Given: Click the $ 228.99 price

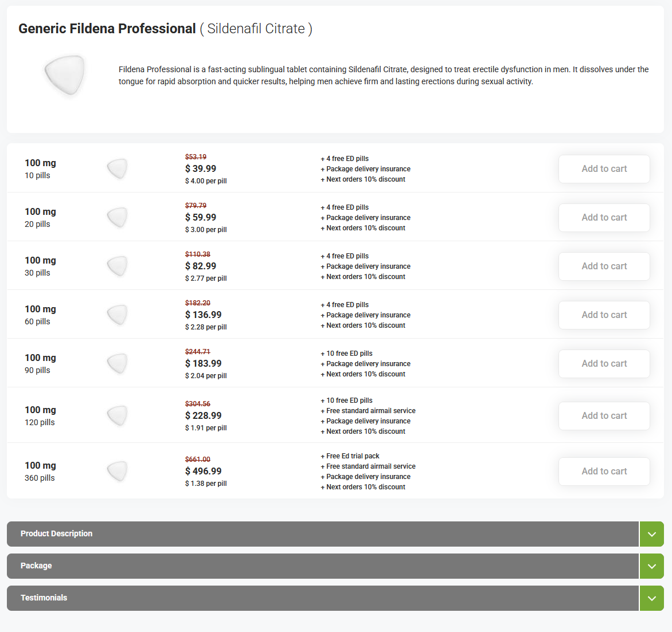Looking at the screenshot, I should (203, 416).
